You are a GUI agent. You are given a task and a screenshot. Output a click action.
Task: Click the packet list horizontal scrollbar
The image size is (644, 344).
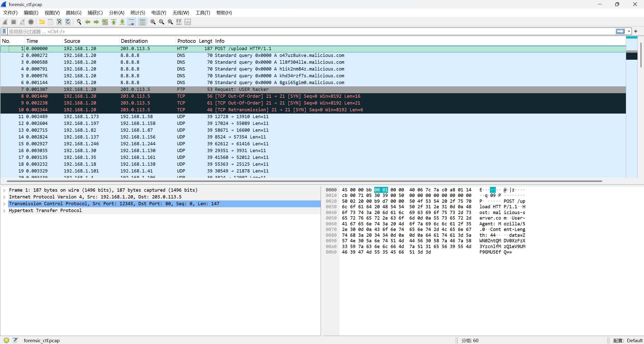(302, 181)
